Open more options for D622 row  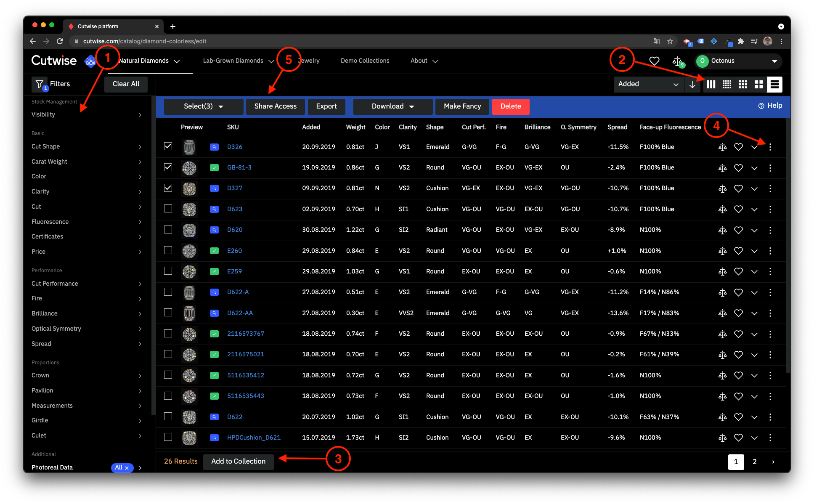(x=770, y=417)
